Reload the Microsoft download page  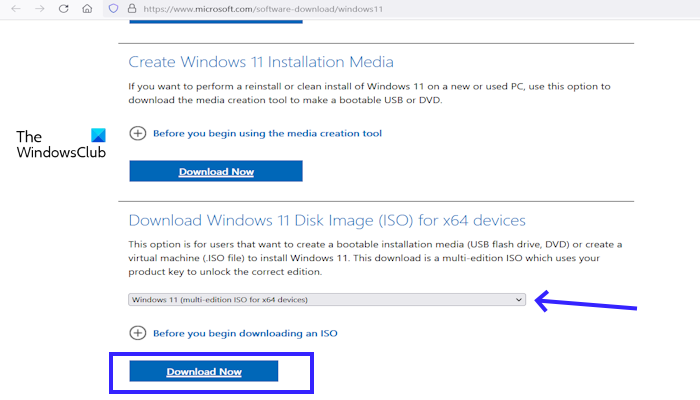(x=63, y=9)
